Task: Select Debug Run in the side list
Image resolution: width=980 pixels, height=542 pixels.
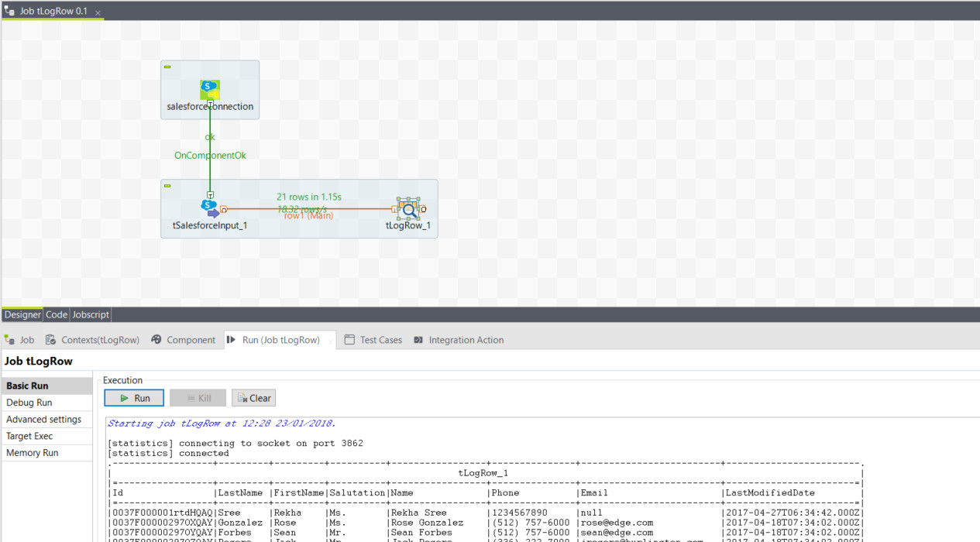Action: pos(29,403)
